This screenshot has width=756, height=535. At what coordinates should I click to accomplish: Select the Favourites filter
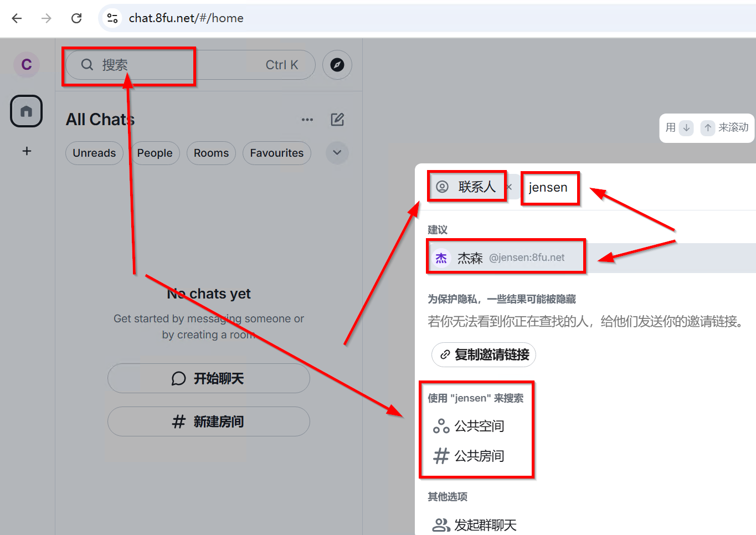[277, 153]
